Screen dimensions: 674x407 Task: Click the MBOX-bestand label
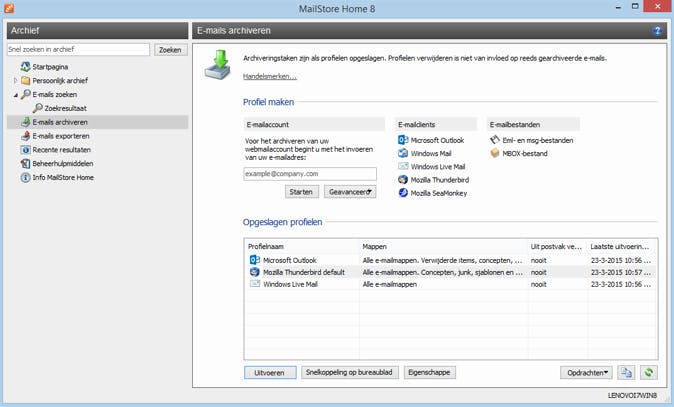[x=525, y=153]
